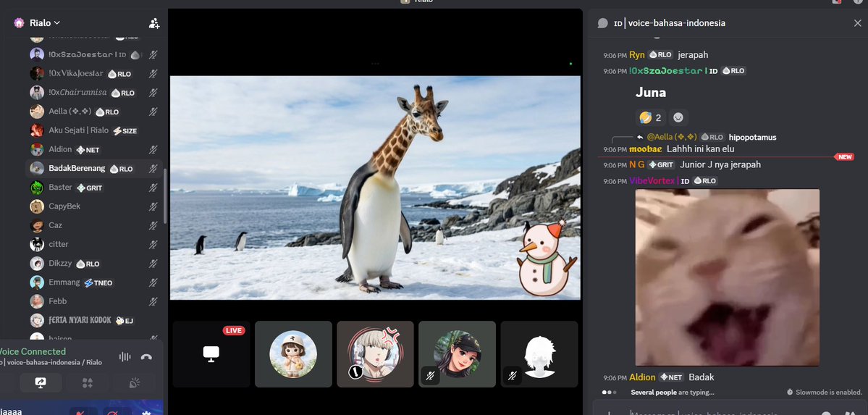Click the muted mic icon on Aldion row
The image size is (868, 415).
pyautogui.click(x=153, y=150)
